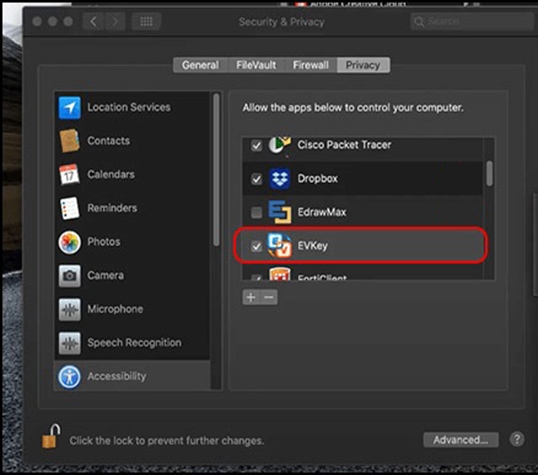Click the app list scrollbar thumb

point(490,174)
